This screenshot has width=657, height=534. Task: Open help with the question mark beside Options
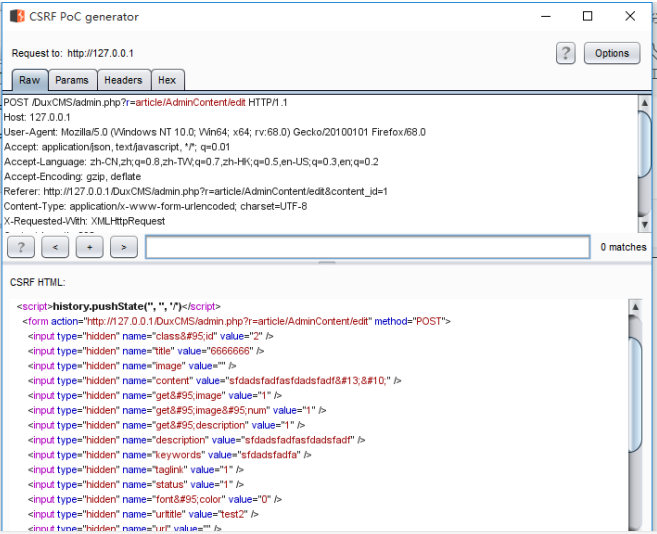(x=565, y=53)
